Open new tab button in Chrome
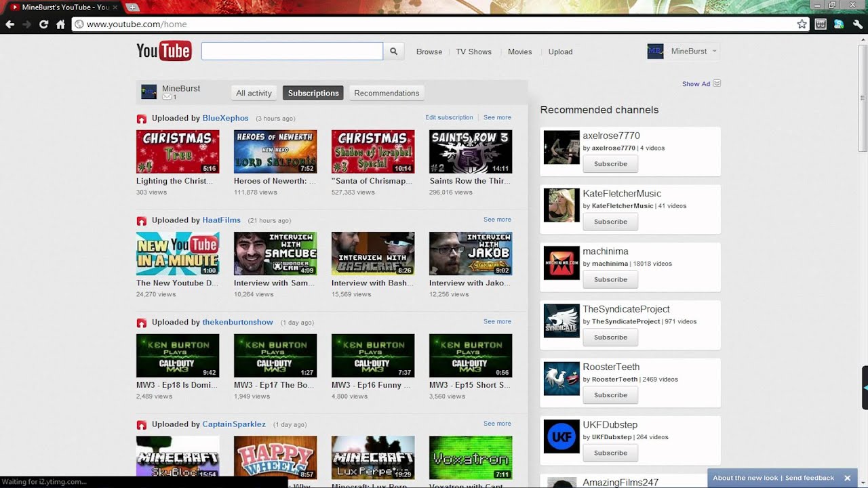This screenshot has height=488, width=868. 132,7
